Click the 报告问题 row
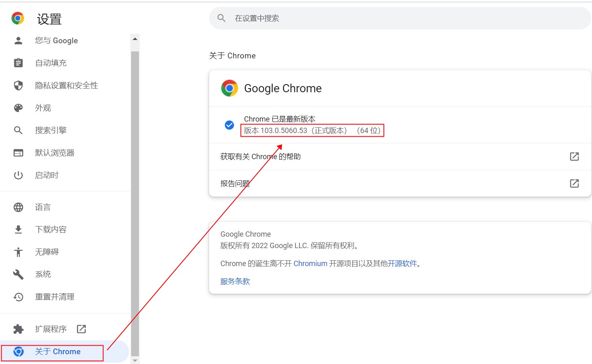592x364 pixels. (x=400, y=183)
